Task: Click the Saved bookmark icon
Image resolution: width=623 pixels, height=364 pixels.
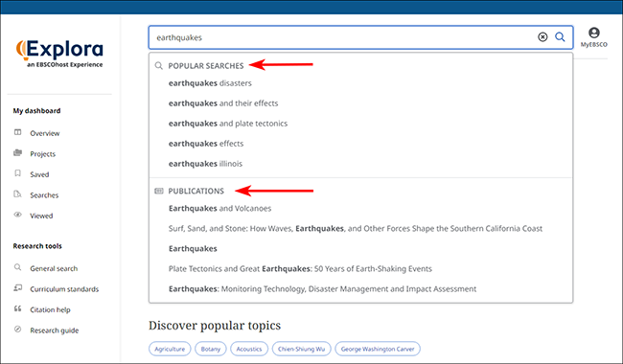Action: [18, 173]
